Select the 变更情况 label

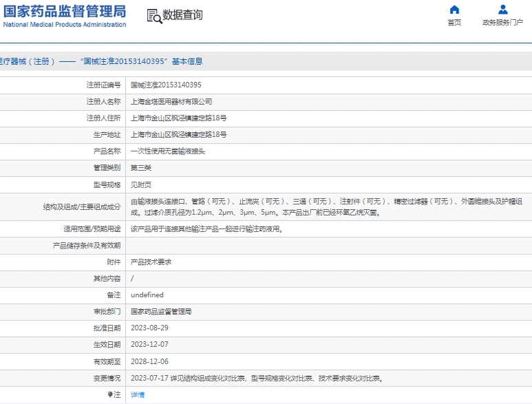click(x=107, y=379)
